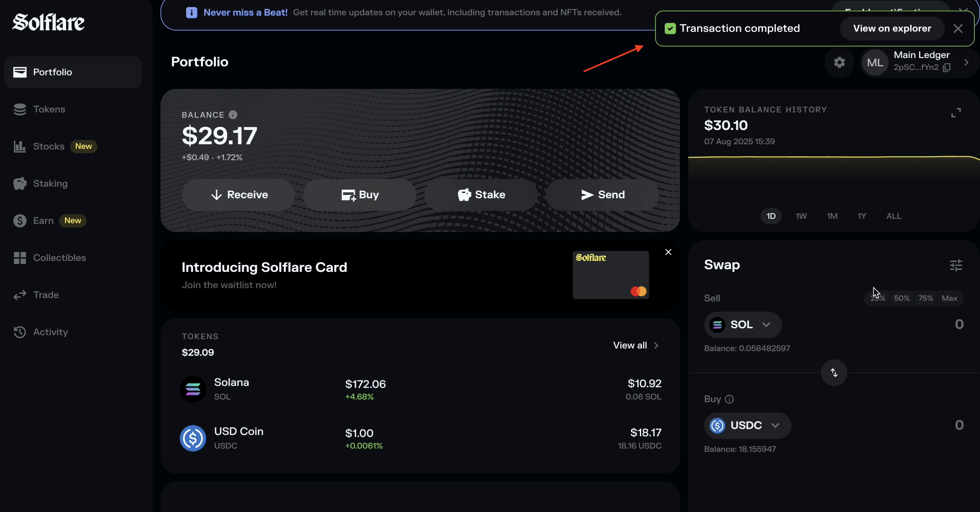Open the Trade section
The image size is (980, 512).
46,294
